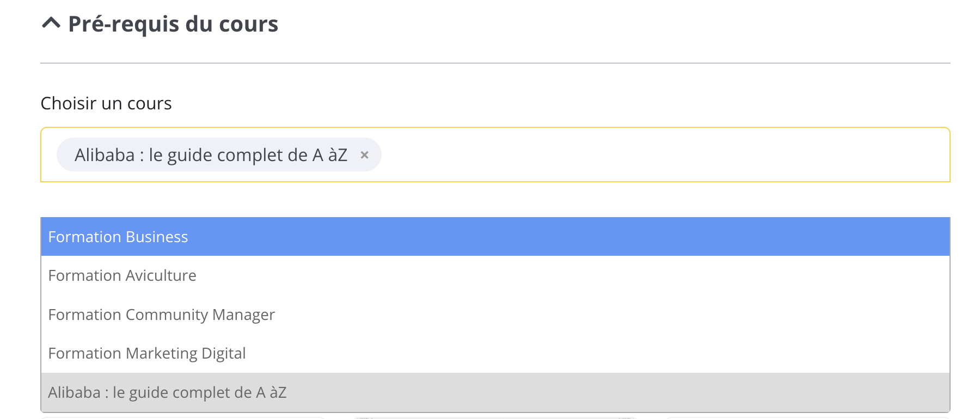Focus the course selection input field
The height and width of the screenshot is (419, 980).
point(653,155)
